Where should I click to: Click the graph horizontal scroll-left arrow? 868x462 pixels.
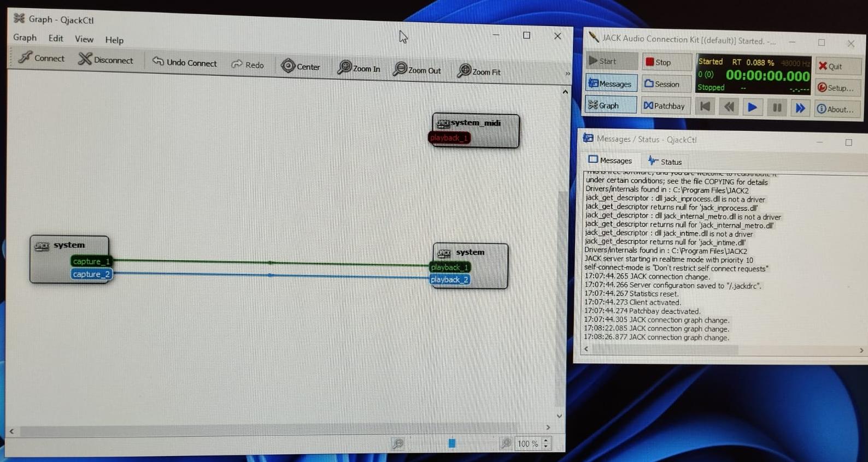pos(11,431)
